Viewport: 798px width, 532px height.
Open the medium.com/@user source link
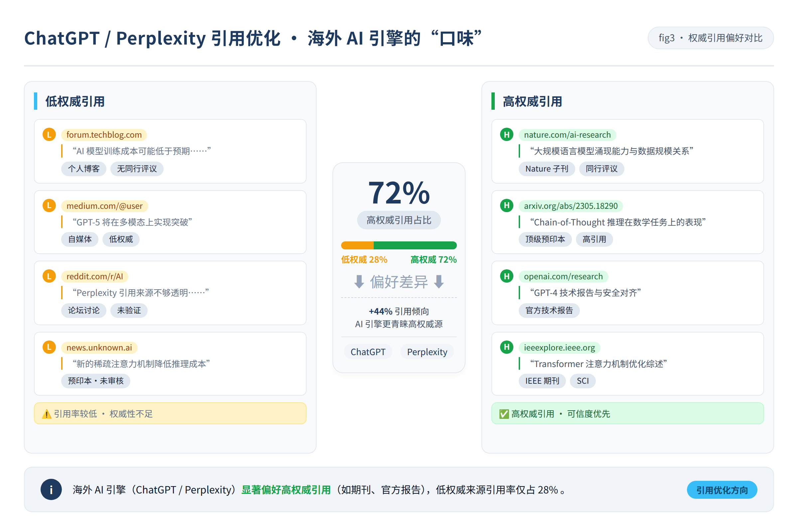coord(104,206)
